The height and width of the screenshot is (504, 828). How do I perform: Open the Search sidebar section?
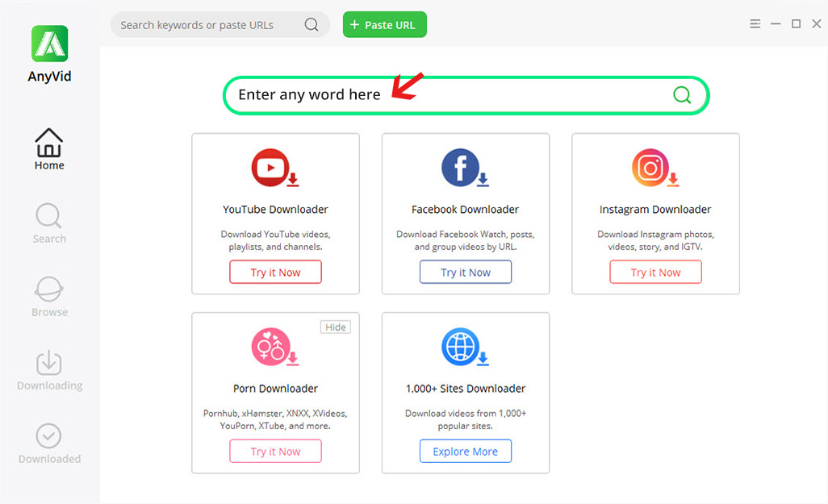coord(49,223)
